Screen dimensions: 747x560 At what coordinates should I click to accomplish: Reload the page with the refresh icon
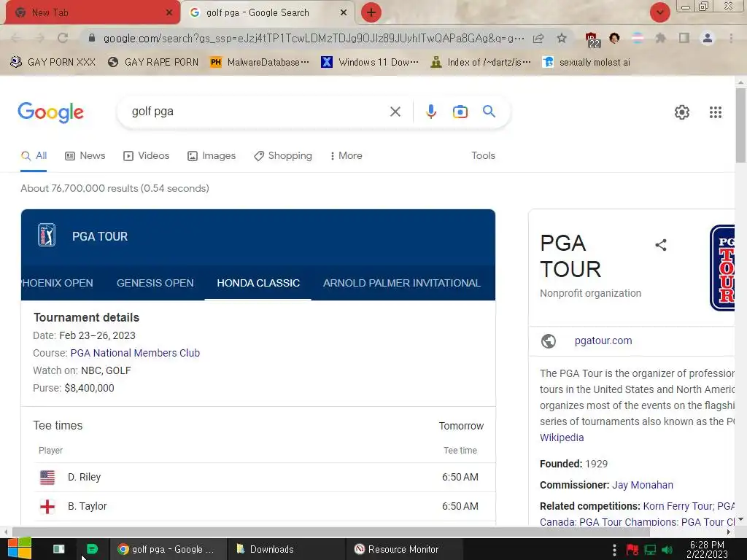63,38
